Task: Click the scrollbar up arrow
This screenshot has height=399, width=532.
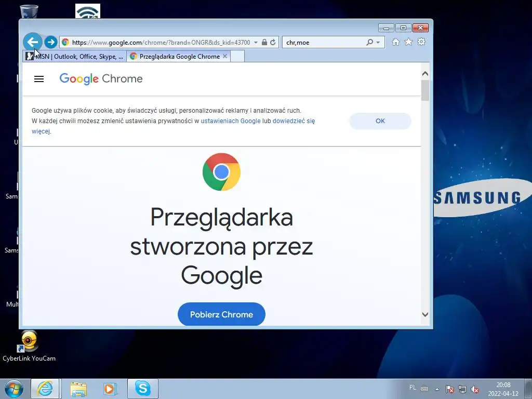Action: [x=425, y=74]
